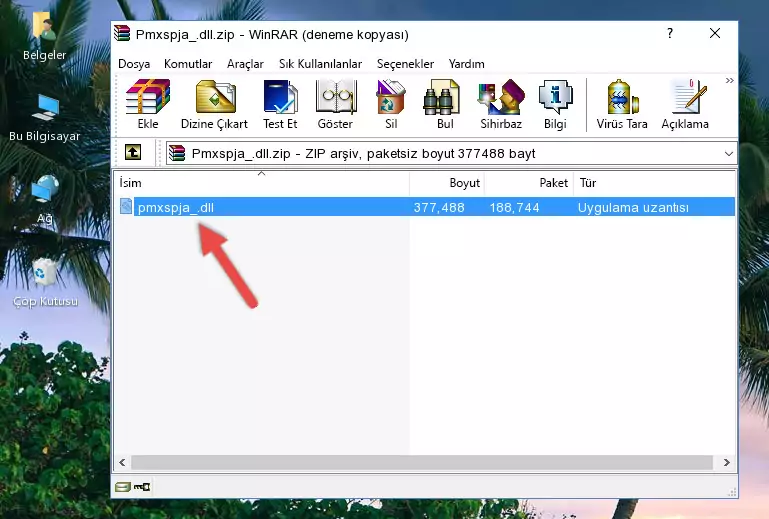Click the pmxspja_.dll file icon
The height and width of the screenshot is (519, 769).
click(x=126, y=207)
